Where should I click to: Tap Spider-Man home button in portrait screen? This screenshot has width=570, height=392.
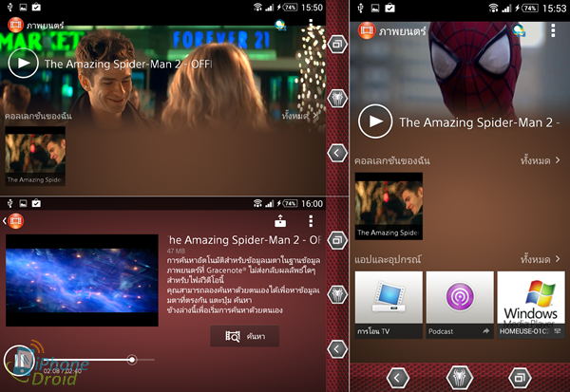point(460,378)
